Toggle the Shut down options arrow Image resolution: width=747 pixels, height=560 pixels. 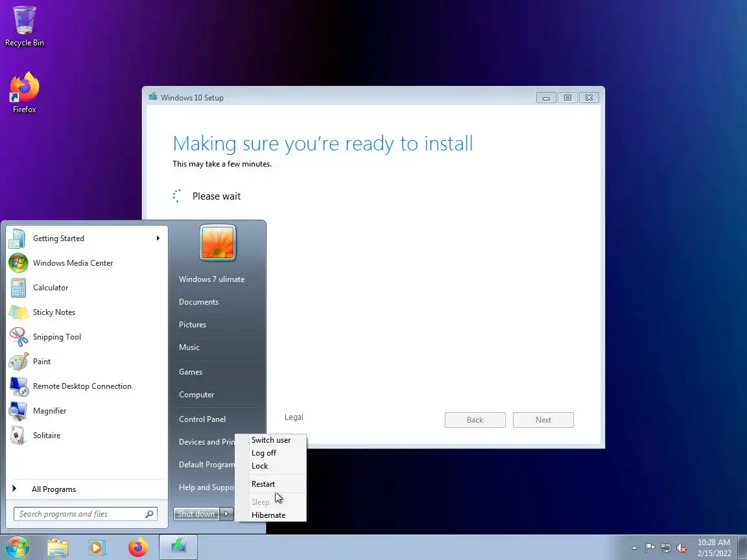pyautogui.click(x=226, y=513)
